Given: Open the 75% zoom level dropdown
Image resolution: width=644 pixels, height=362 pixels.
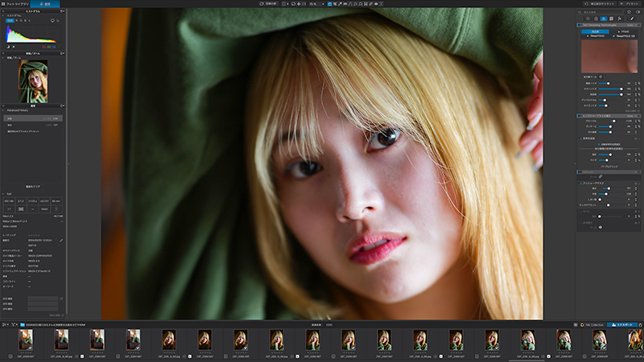Looking at the screenshot, I should click(316, 4).
